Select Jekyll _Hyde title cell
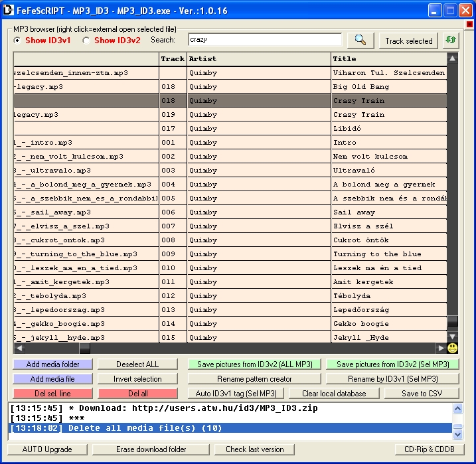The image size is (476, 464). click(389, 337)
